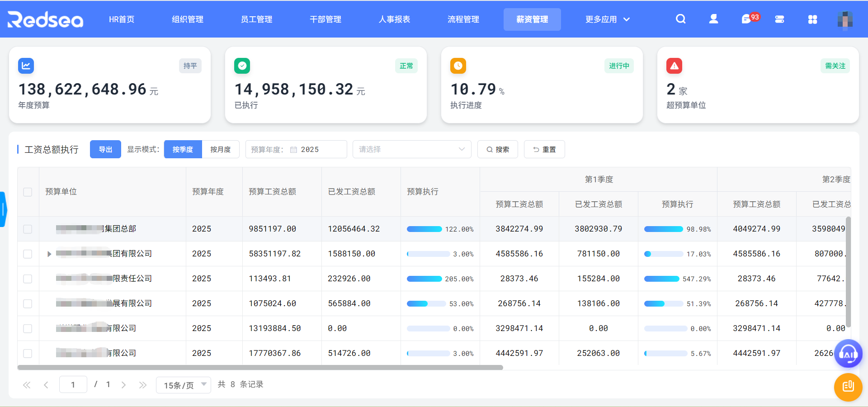The image size is (868, 407).
Task: Click the red warning icon on over-budget card
Action: pyautogui.click(x=674, y=66)
